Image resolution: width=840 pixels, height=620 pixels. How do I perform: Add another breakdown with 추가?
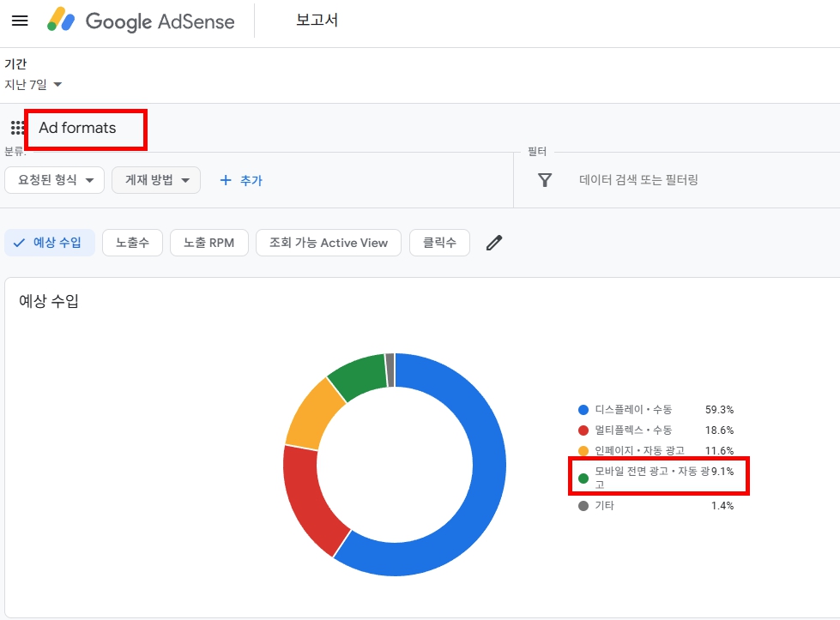click(241, 180)
